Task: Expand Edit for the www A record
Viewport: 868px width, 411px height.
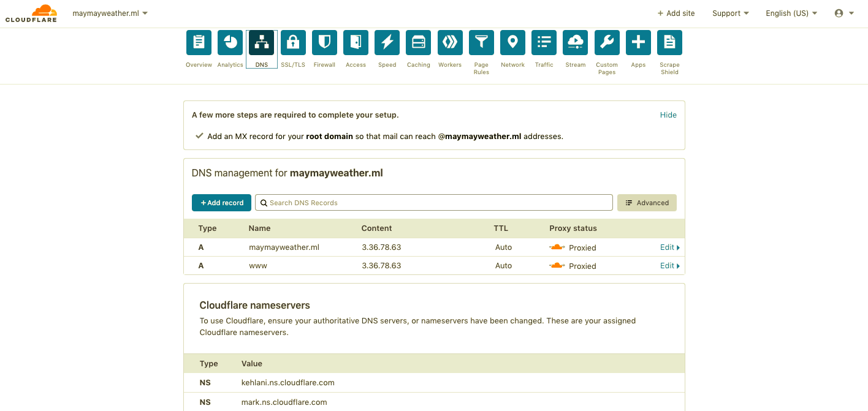Action: pyautogui.click(x=670, y=266)
